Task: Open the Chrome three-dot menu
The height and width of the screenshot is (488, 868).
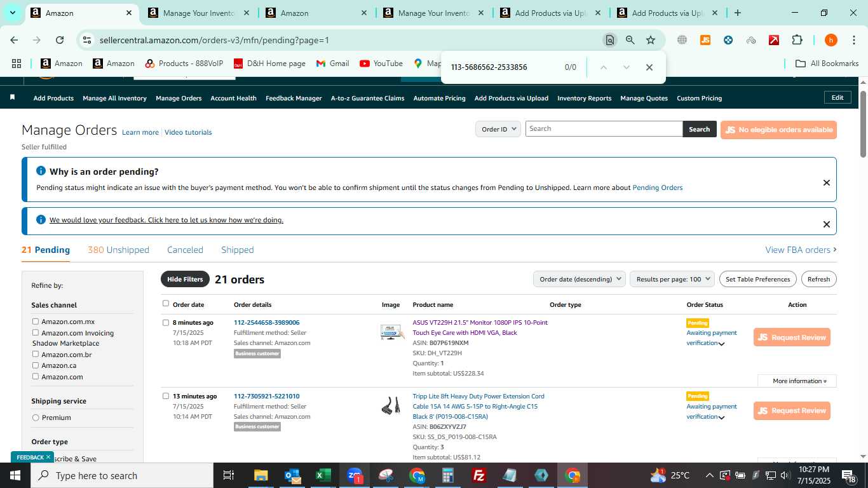Action: tap(853, 40)
